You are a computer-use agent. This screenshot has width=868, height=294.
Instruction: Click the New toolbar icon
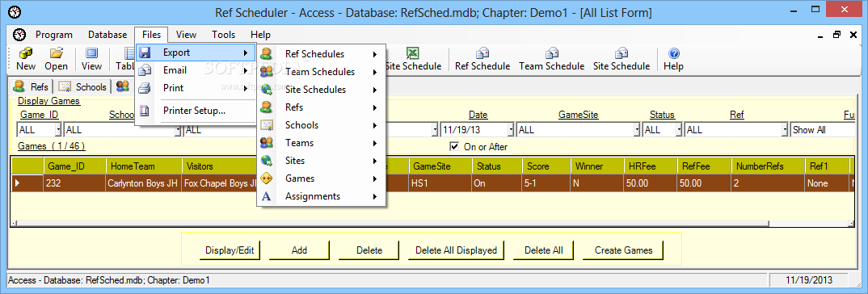[x=26, y=53]
